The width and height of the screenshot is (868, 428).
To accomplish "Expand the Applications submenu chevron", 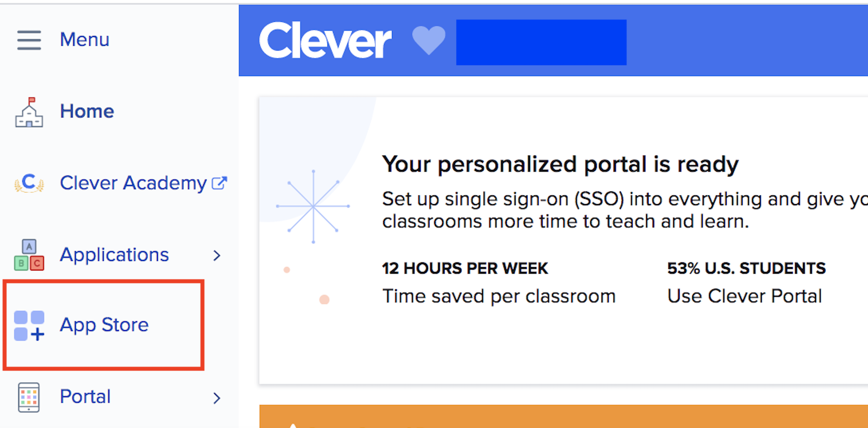I will [x=217, y=255].
